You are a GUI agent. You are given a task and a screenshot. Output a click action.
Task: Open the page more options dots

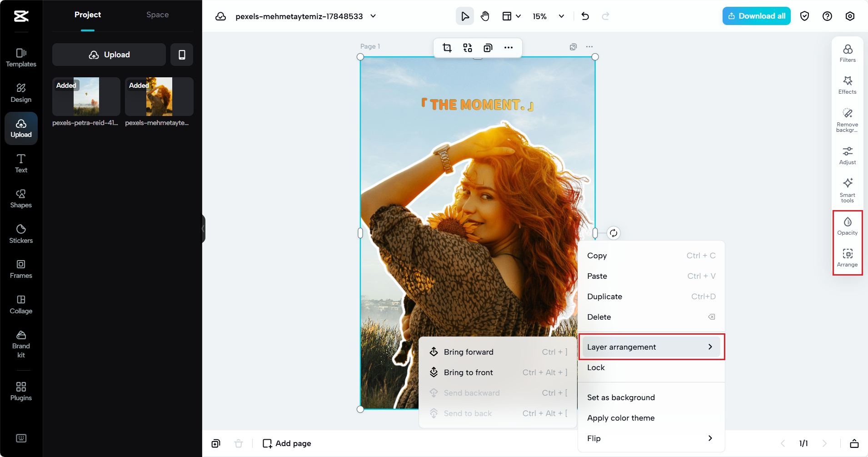pos(589,47)
